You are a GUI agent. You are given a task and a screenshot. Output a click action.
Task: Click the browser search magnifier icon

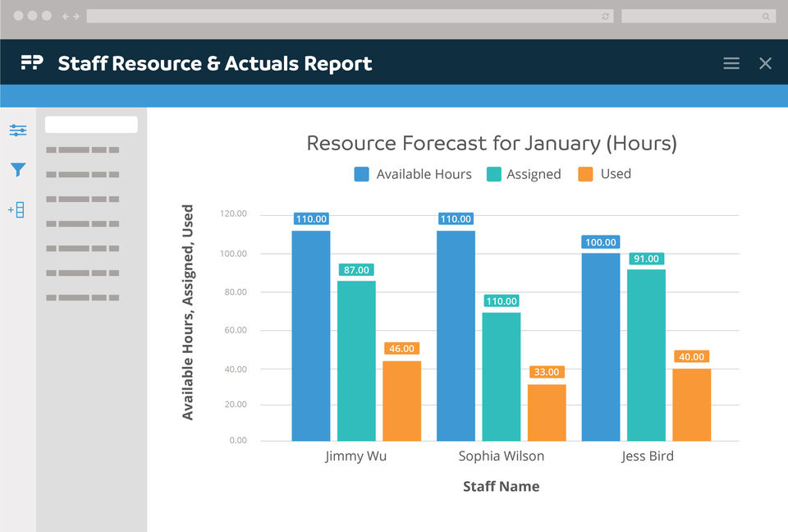(766, 16)
